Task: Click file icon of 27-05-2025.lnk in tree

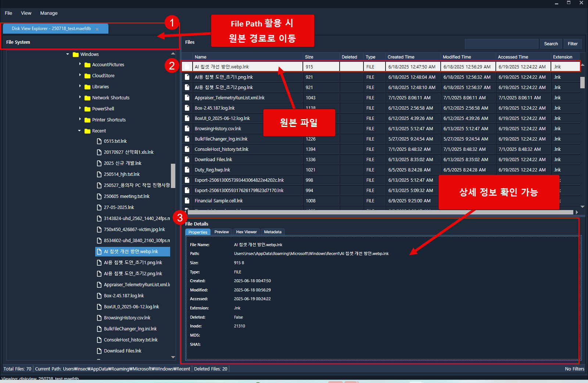Action: (99, 208)
